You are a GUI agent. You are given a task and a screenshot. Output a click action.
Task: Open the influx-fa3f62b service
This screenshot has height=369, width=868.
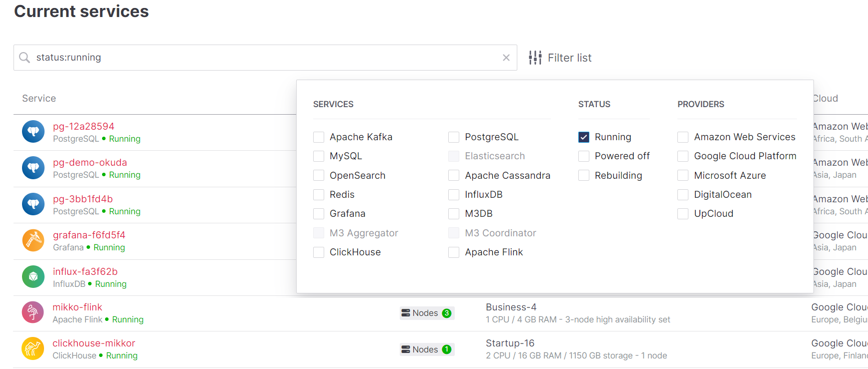85,272
